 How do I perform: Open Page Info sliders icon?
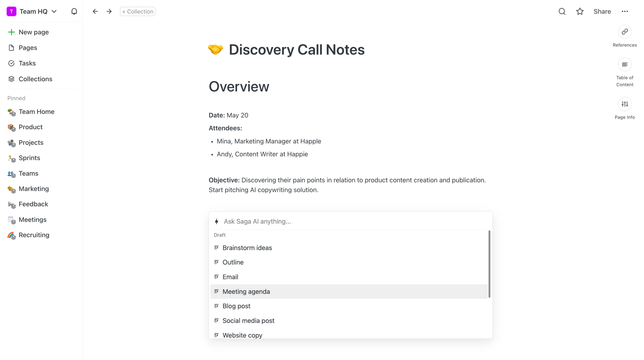pyautogui.click(x=625, y=104)
